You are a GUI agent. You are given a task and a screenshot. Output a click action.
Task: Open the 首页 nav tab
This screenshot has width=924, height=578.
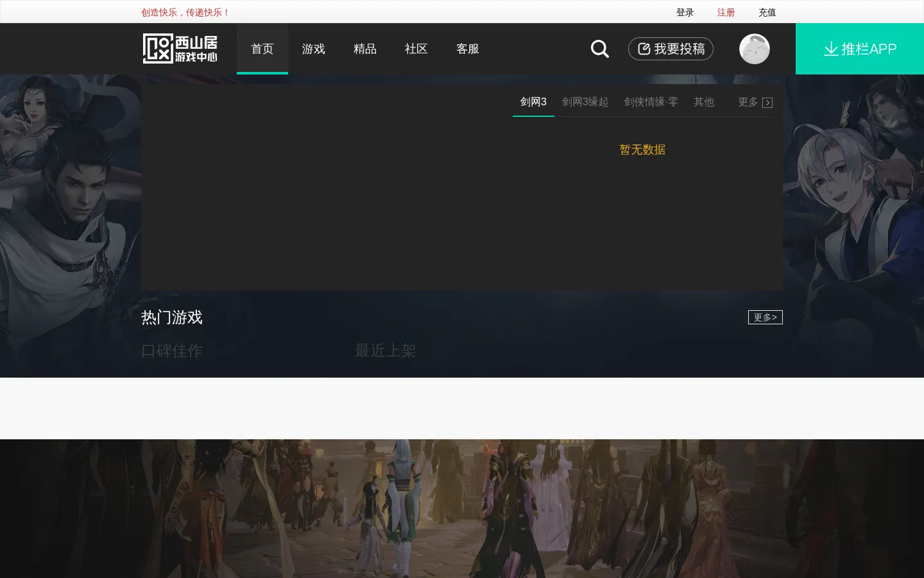pos(262,49)
